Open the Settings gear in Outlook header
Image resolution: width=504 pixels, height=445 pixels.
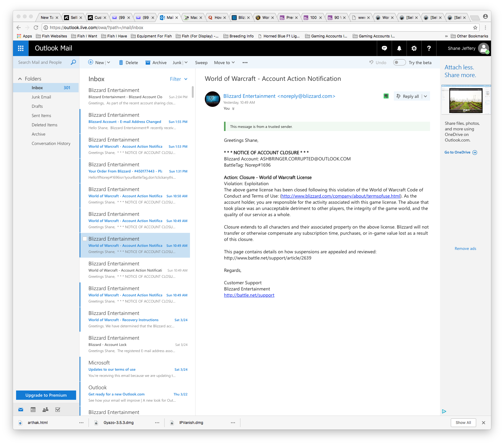[414, 48]
